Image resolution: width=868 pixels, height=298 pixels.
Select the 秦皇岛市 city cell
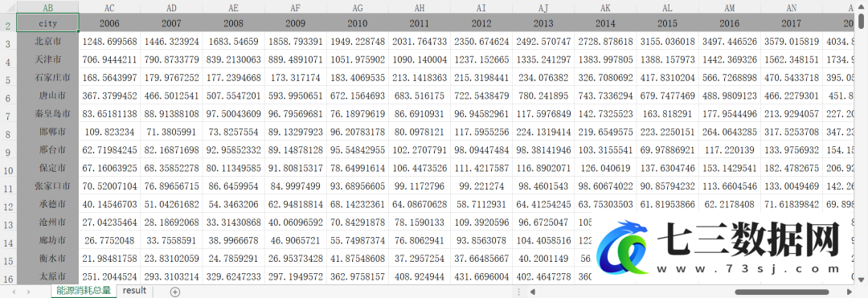(x=47, y=114)
